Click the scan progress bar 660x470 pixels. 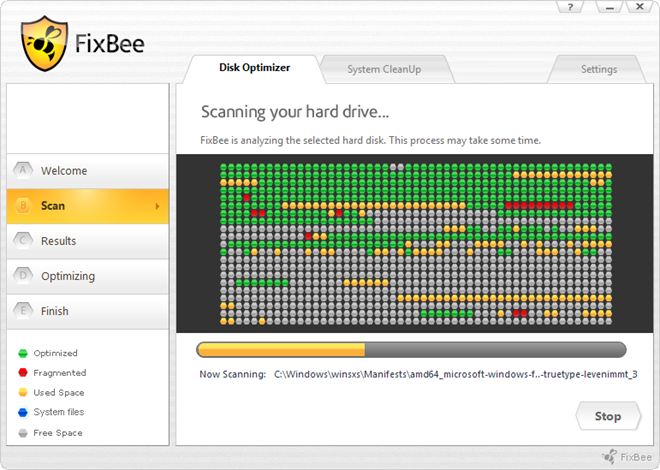point(411,350)
